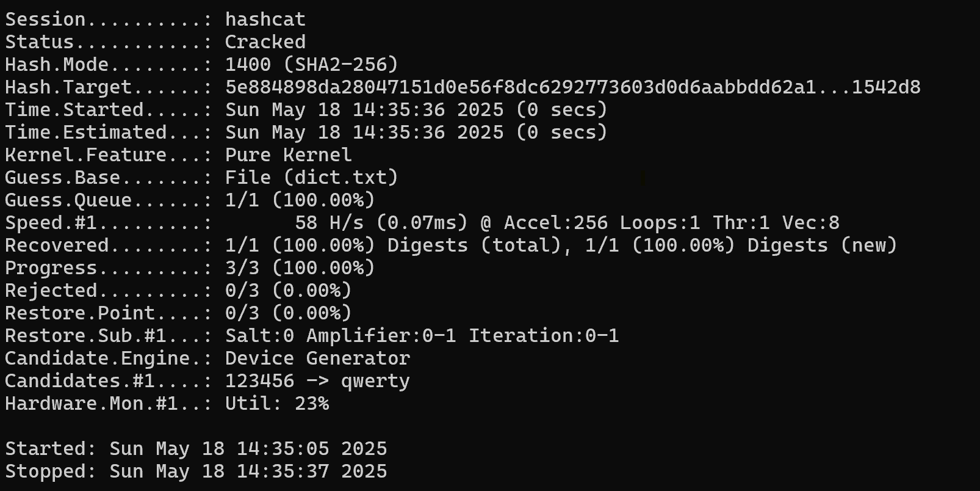This screenshot has height=491, width=980.
Task: Click the Progress '3/3 (100.00%)' value
Action: click(300, 268)
